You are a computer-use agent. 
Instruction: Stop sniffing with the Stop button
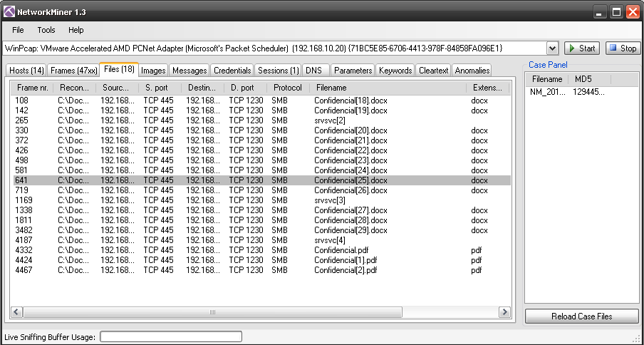tap(623, 48)
